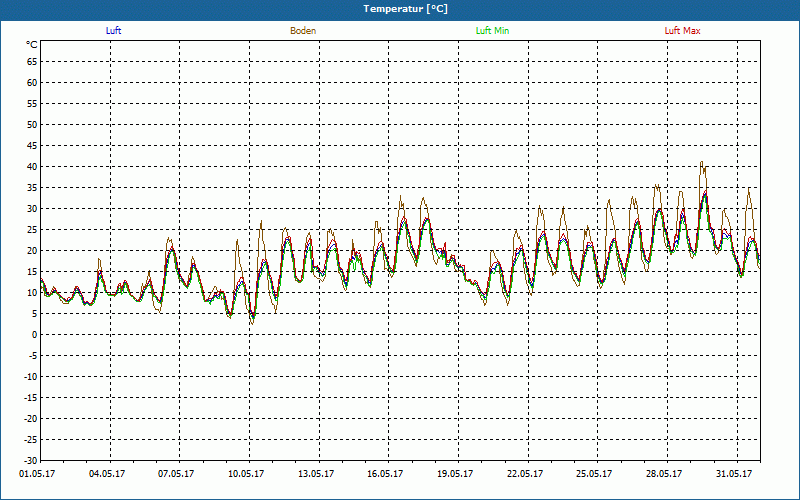The height and width of the screenshot is (500, 800).
Task: Click the 07.05.17 date axis label
Action: [176, 474]
